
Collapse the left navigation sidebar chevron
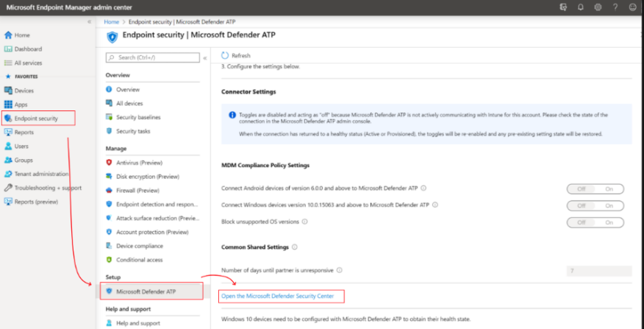click(x=89, y=22)
